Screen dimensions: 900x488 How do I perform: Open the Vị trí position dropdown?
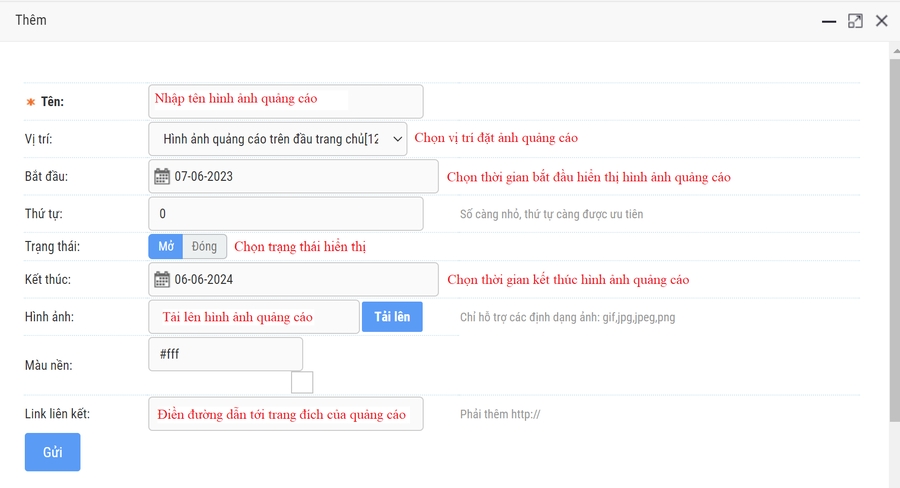278,138
